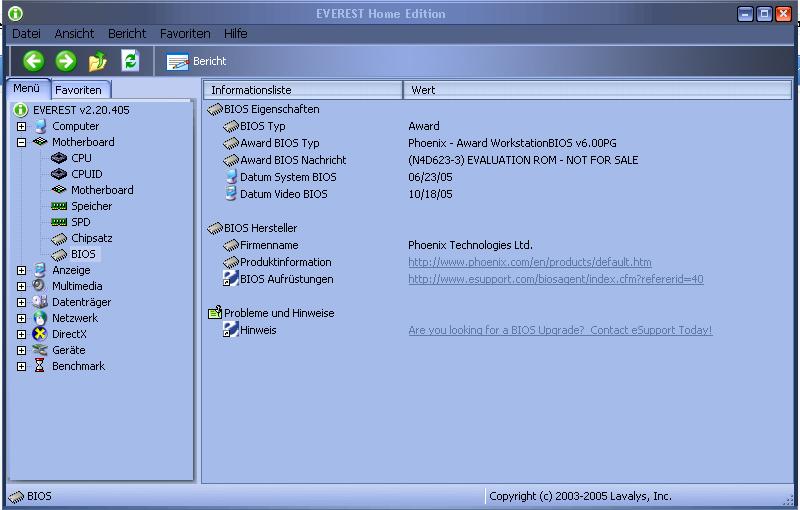
Task: Click the Probleme und Hinweise icon
Action: [215, 313]
